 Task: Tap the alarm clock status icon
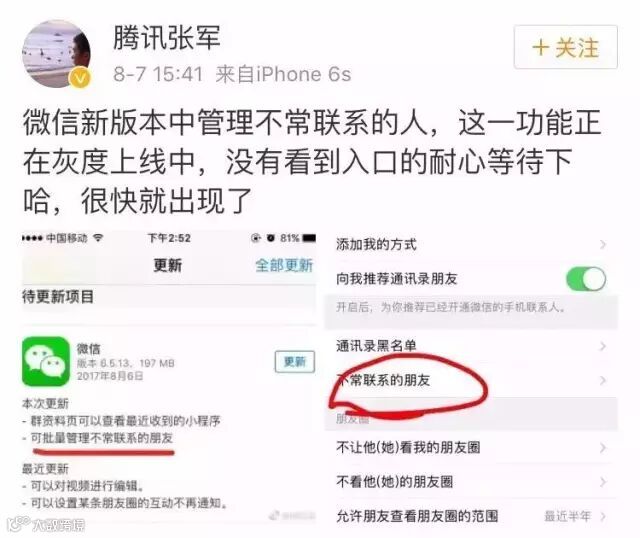270,238
